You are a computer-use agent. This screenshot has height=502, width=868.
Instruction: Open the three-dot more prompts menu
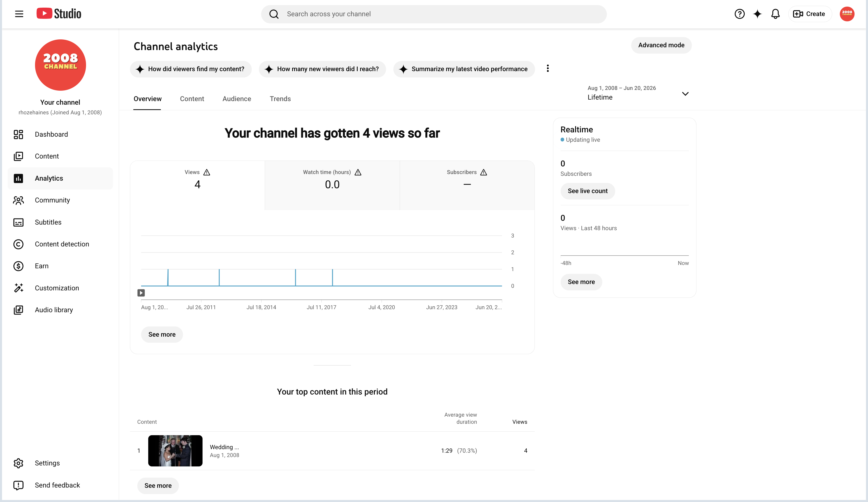[548, 69]
